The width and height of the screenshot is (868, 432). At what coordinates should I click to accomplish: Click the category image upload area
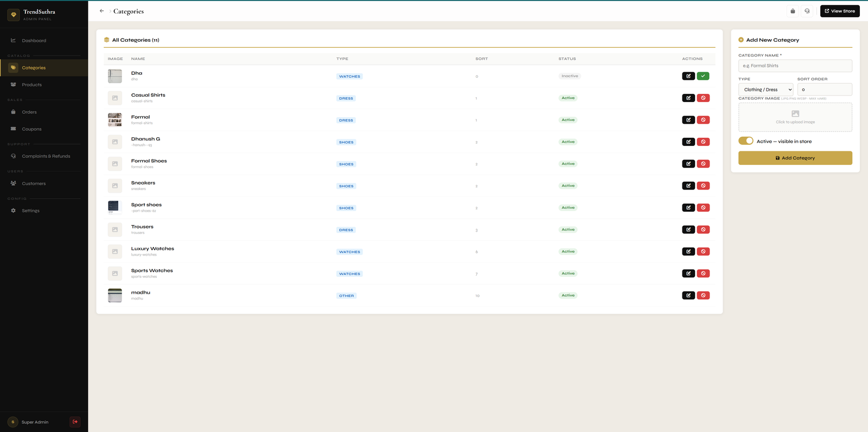[x=795, y=117]
